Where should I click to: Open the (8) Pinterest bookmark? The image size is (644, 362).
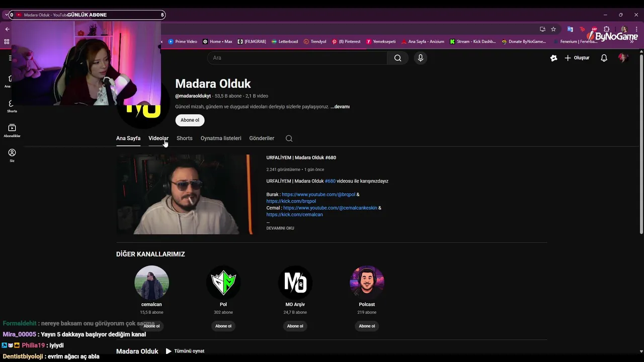(346, 42)
